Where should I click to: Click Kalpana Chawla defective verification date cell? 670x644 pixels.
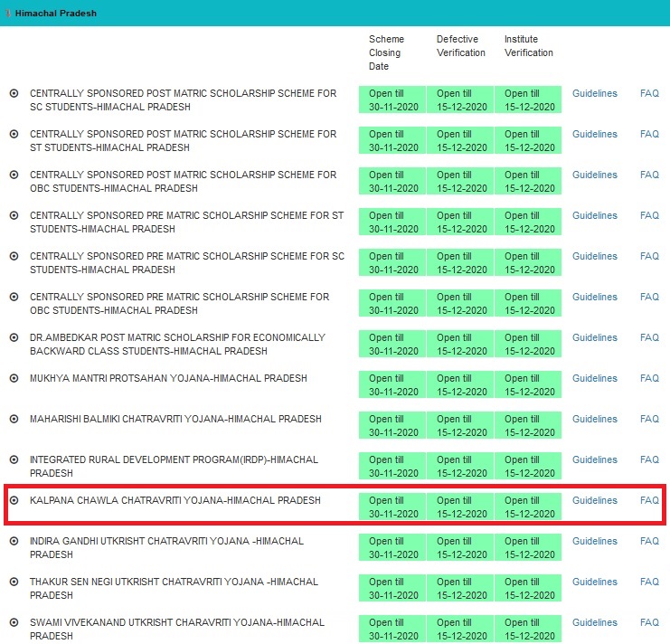click(x=460, y=507)
